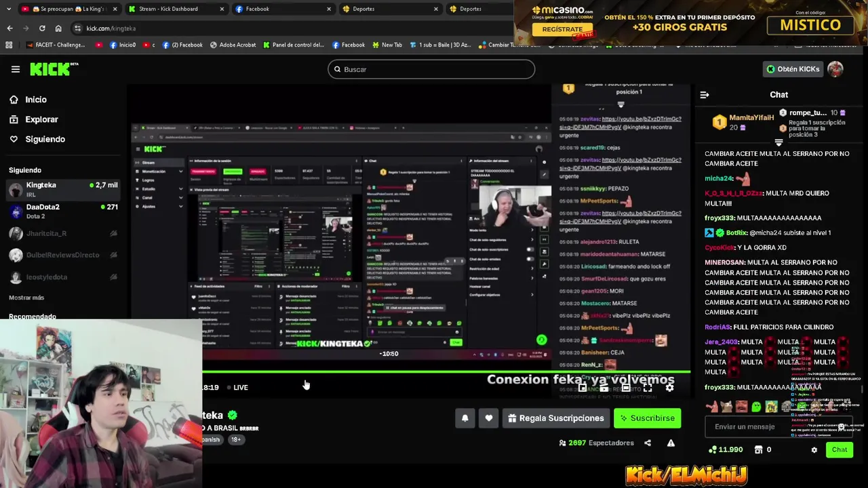Click Regala Suscripciones button

coord(555,418)
